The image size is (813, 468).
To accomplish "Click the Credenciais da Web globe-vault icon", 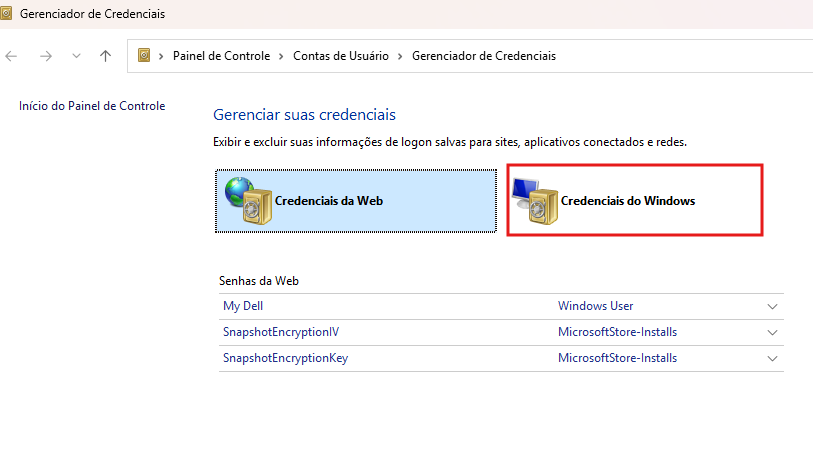I will click(244, 201).
